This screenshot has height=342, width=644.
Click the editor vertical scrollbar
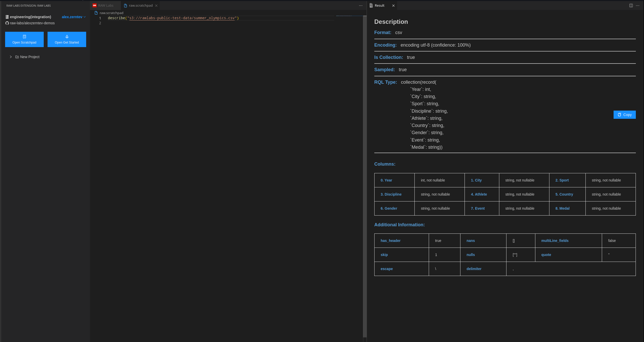[x=365, y=177]
